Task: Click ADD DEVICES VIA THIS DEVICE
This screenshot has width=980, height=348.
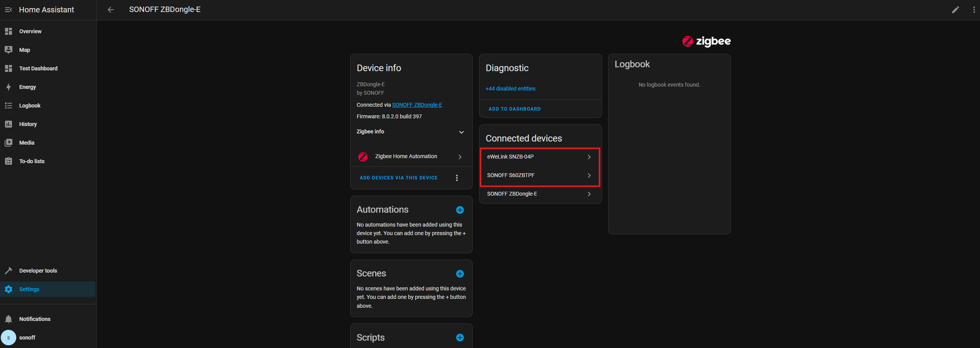Action: pyautogui.click(x=398, y=178)
